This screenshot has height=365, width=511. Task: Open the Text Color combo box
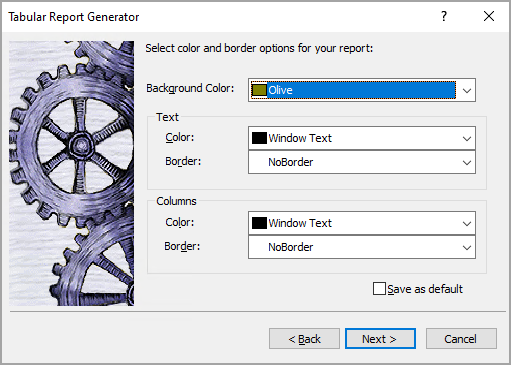point(362,138)
